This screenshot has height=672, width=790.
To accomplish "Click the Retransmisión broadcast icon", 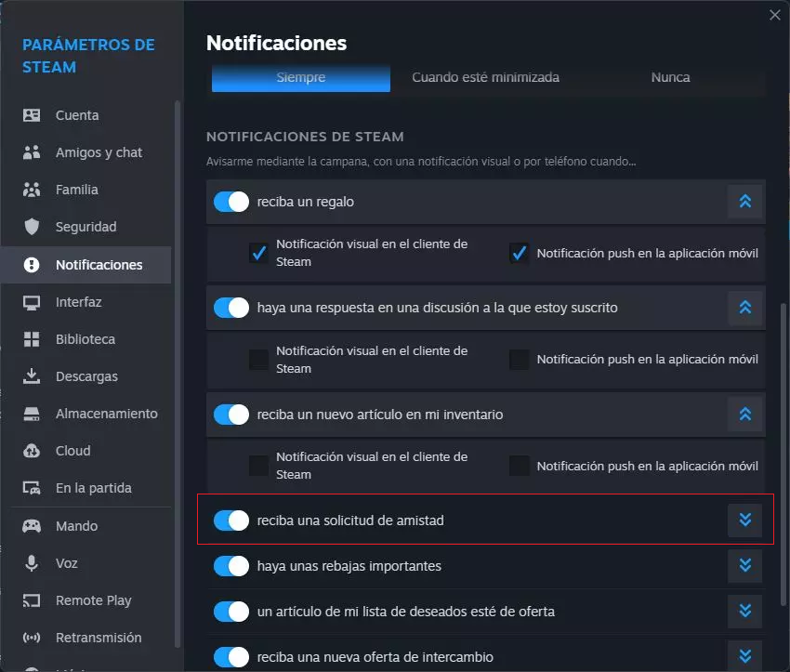I will [32, 638].
